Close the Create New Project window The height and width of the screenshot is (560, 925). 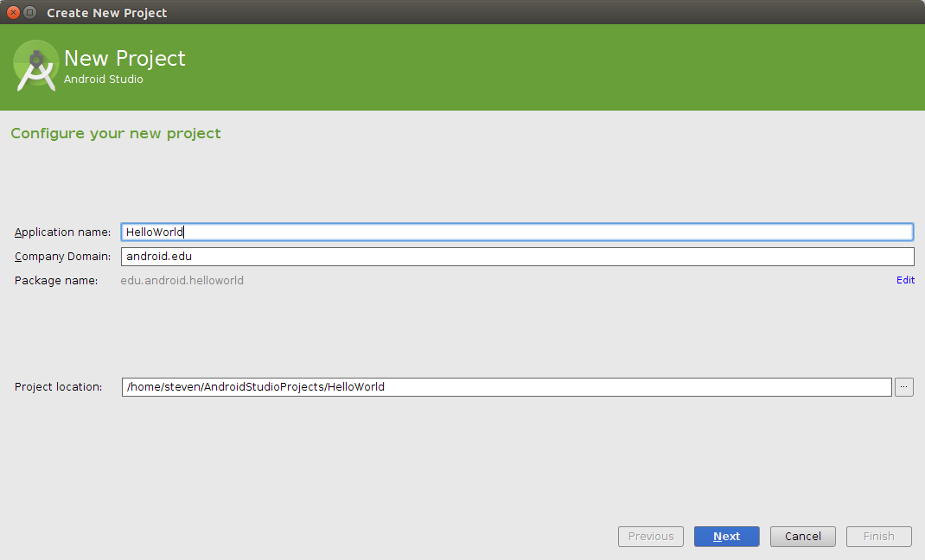coord(13,12)
